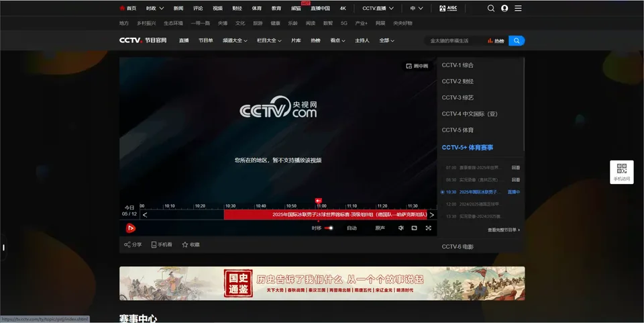Open the 新闻 top menu item
The height and width of the screenshot is (323, 644).
[x=178, y=8]
